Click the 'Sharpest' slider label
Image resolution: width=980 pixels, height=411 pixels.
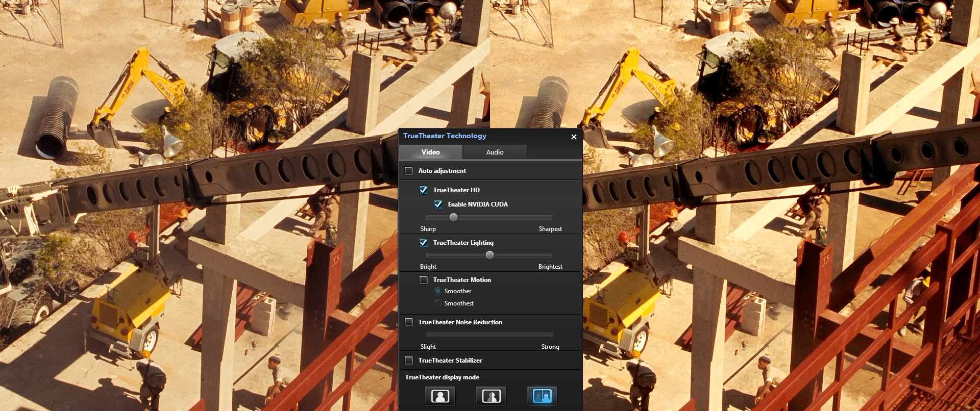pyautogui.click(x=550, y=229)
